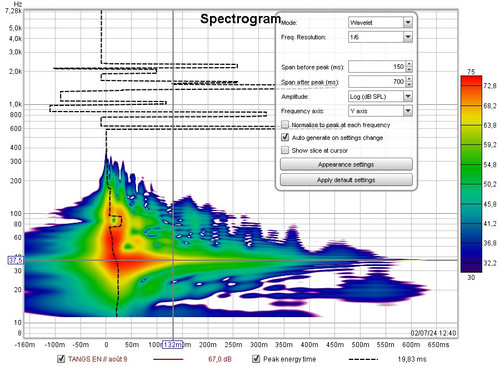This screenshot has height=367, width=500.
Task: Click the 02/07/24 12:40 timestamp
Action: tap(433, 333)
